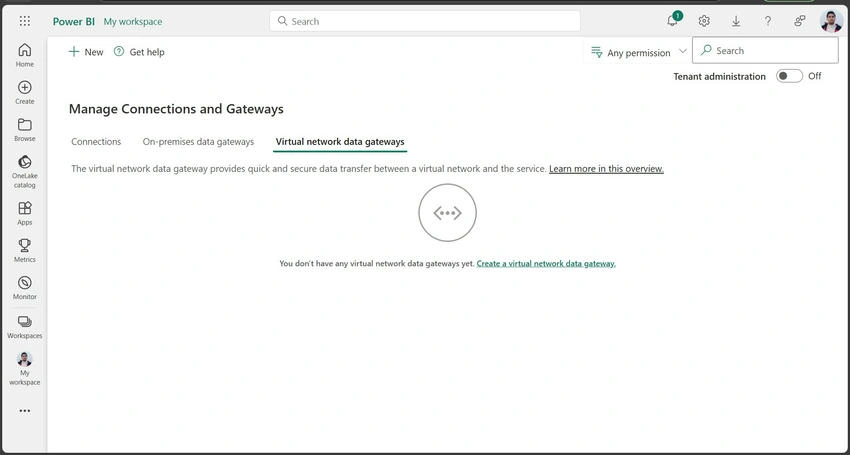
Task: Open Monitor in the sidebar
Action: coord(24,289)
